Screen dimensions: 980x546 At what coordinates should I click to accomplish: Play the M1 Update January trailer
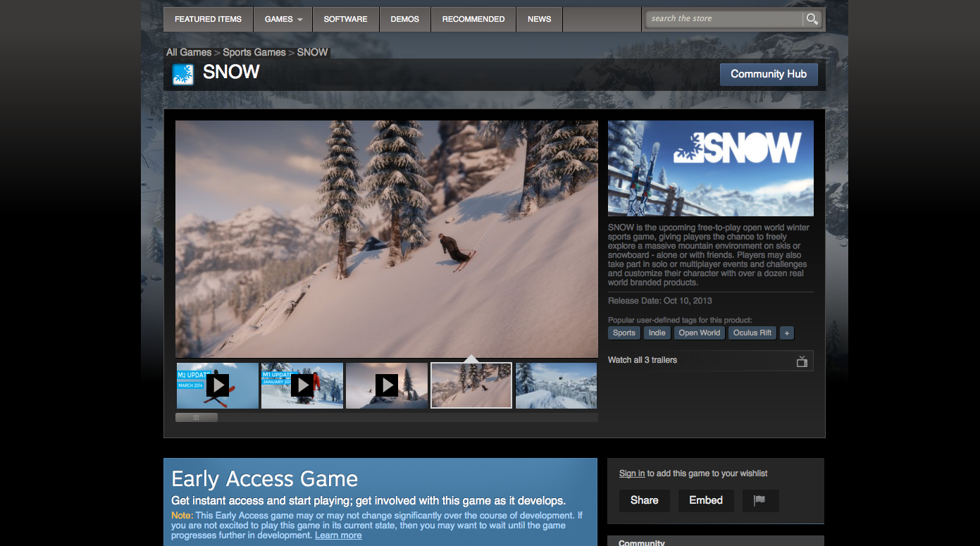click(x=302, y=385)
